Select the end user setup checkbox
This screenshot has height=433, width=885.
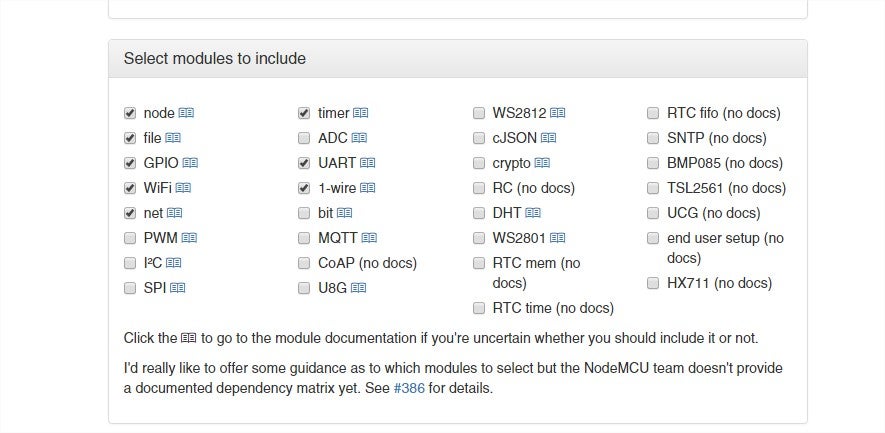(653, 238)
